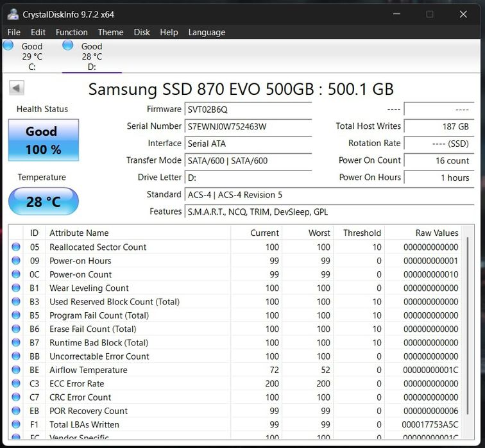
Task: Open the Theme menu
Action: pos(111,32)
